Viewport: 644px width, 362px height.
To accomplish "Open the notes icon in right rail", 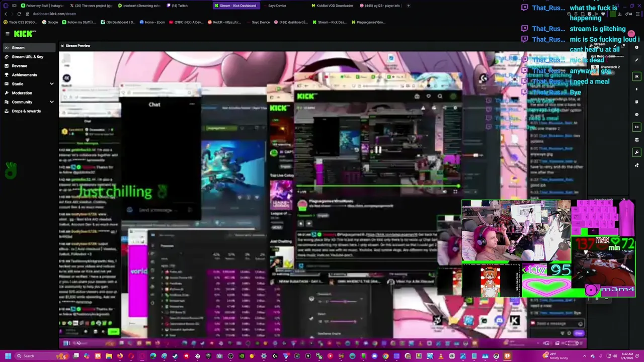I will click(x=636, y=102).
